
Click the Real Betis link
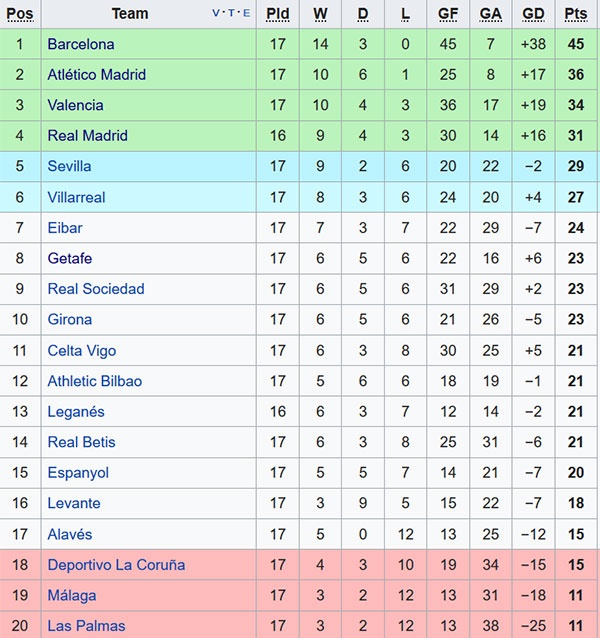pyautogui.click(x=81, y=442)
